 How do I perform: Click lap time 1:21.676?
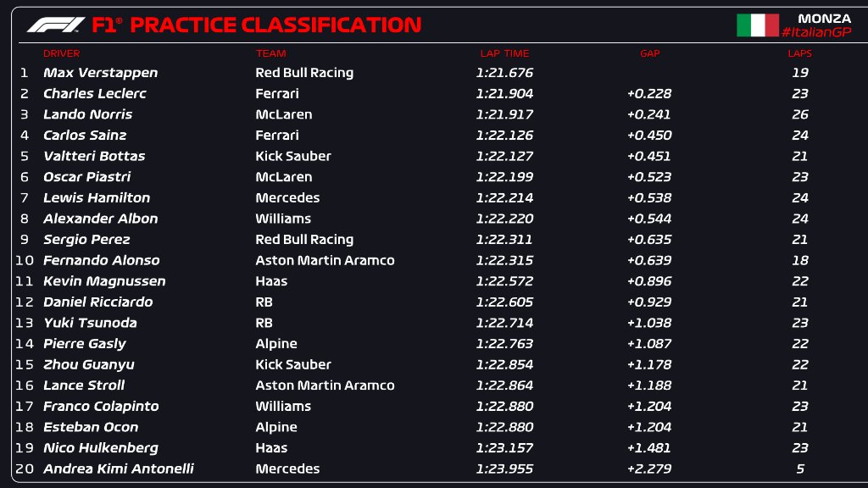[x=504, y=73]
